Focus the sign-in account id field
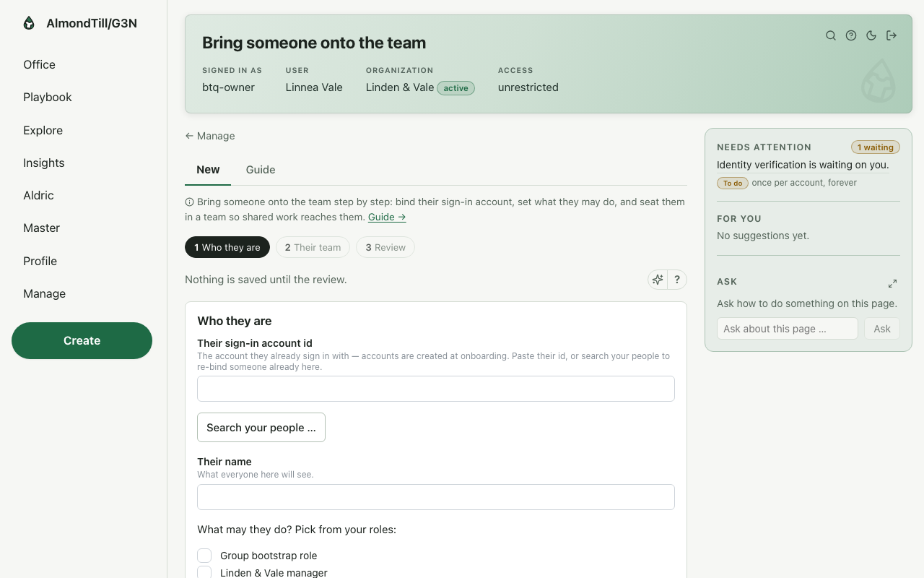 coord(436,389)
